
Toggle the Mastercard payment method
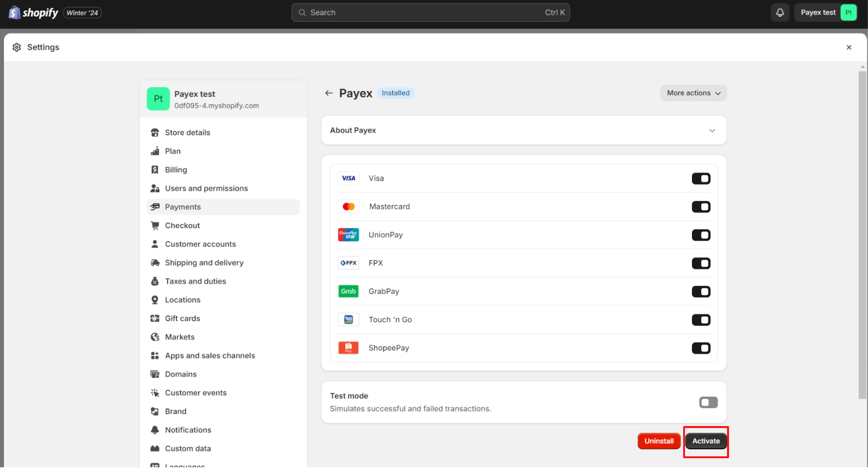[701, 207]
